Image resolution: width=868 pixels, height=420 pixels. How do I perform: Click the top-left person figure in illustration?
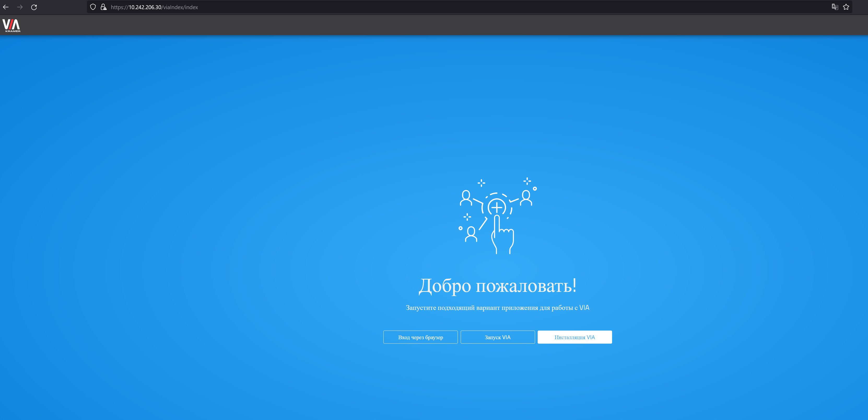466,198
